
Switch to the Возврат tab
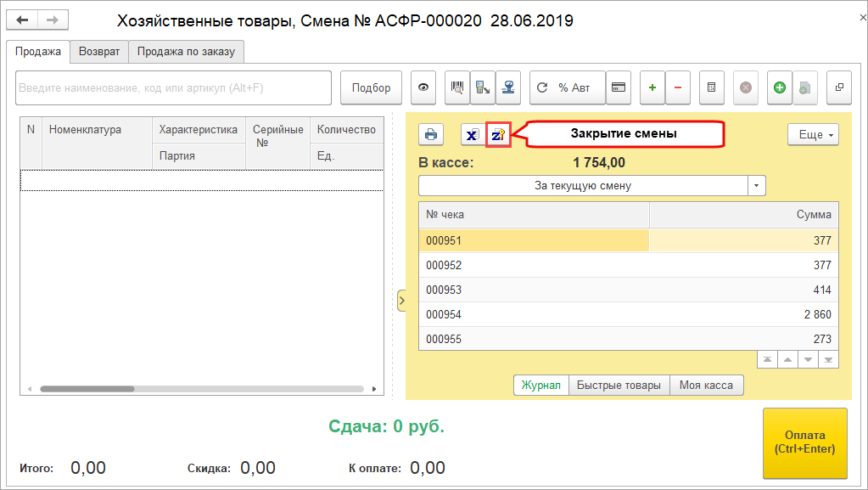click(x=99, y=51)
